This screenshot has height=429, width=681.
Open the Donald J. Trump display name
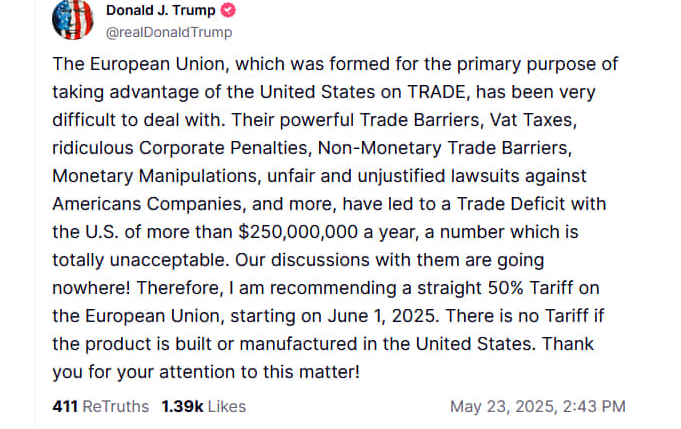[x=160, y=10]
